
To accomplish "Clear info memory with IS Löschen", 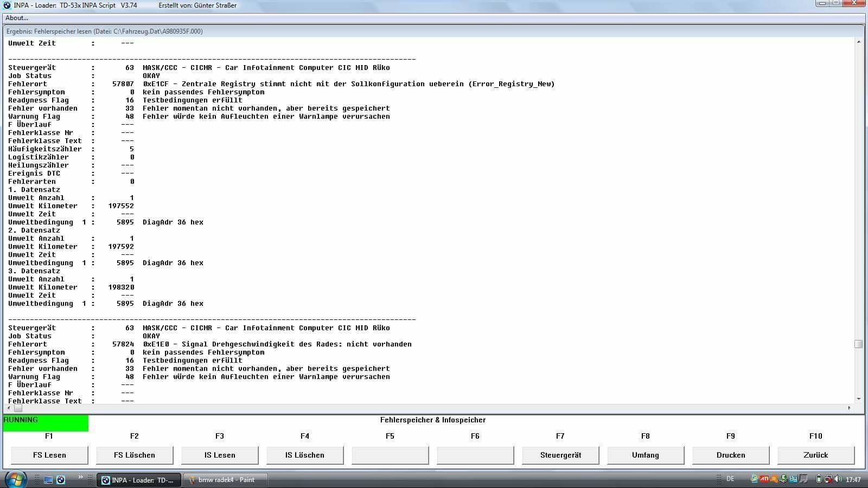I will pos(305,455).
